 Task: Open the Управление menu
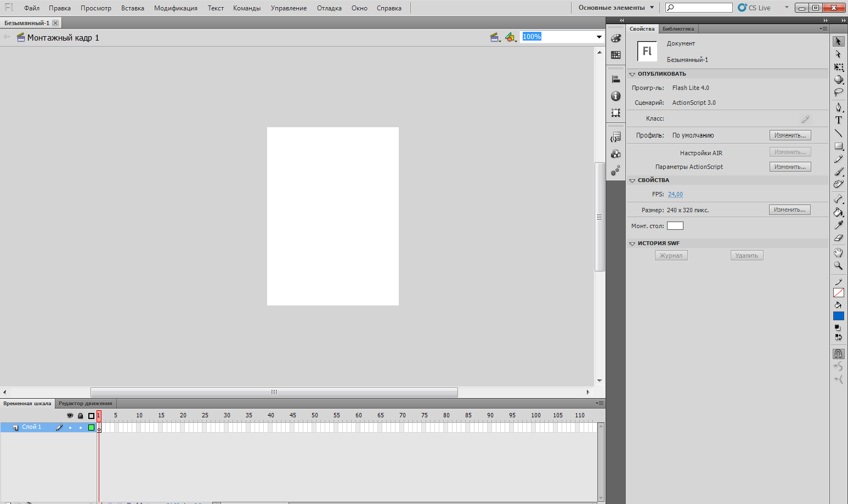289,8
